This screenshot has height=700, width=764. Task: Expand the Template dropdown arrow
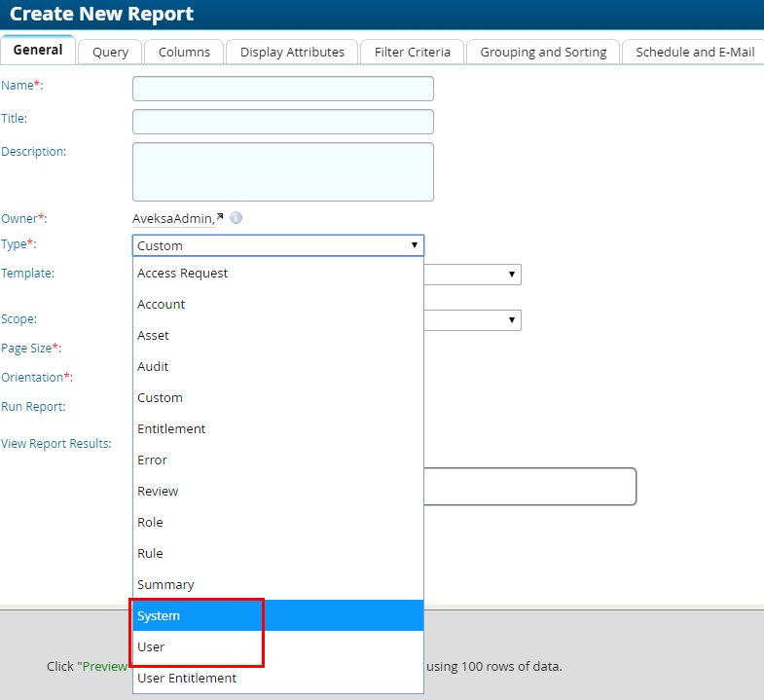pos(512,275)
